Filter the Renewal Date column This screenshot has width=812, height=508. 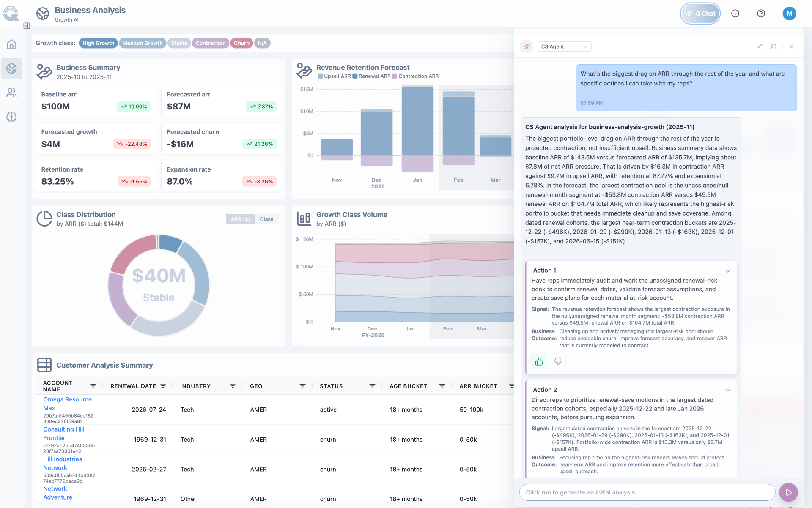pos(163,386)
